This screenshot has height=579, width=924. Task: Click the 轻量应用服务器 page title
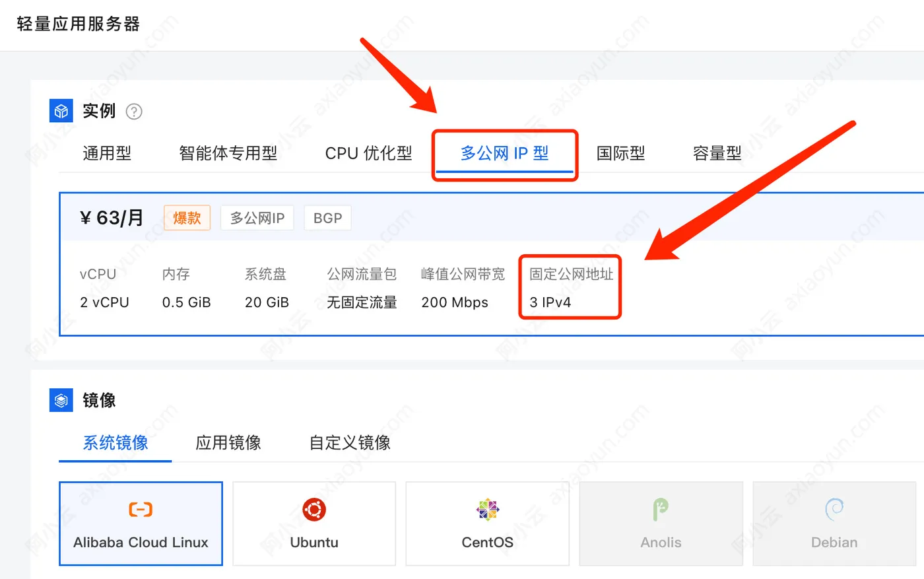coord(78,24)
